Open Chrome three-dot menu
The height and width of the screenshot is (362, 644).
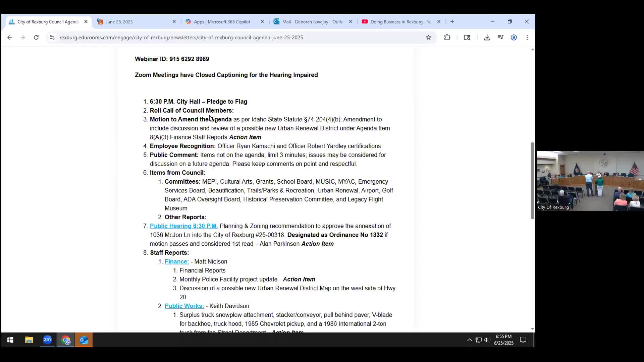coord(527,38)
